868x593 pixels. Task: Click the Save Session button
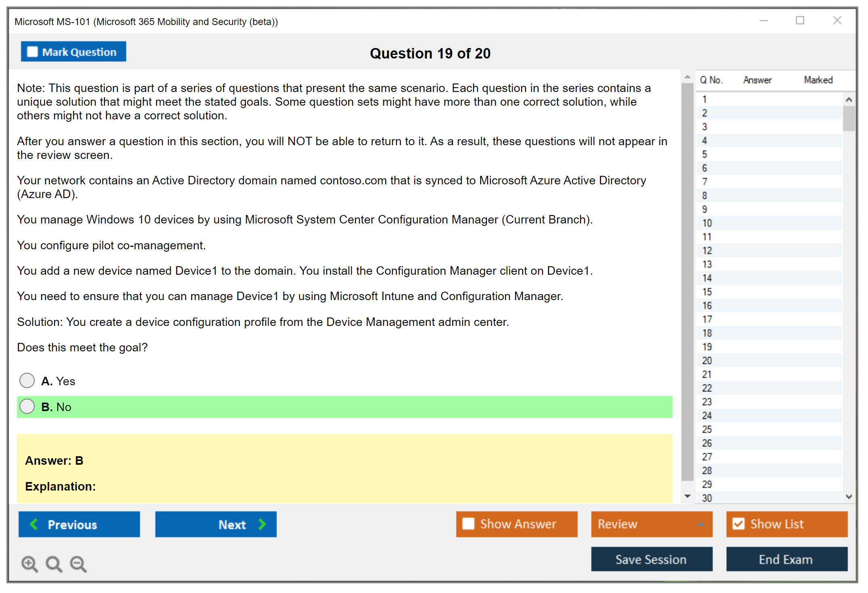click(651, 559)
